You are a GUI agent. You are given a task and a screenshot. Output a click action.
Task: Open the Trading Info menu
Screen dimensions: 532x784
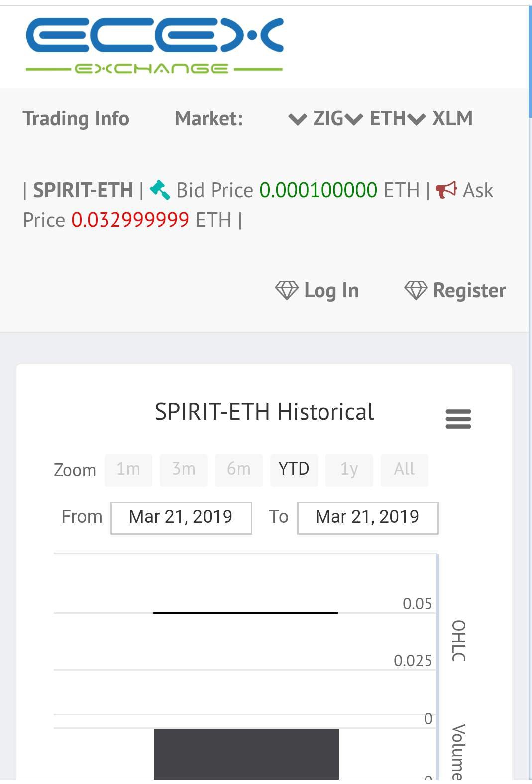pos(76,118)
